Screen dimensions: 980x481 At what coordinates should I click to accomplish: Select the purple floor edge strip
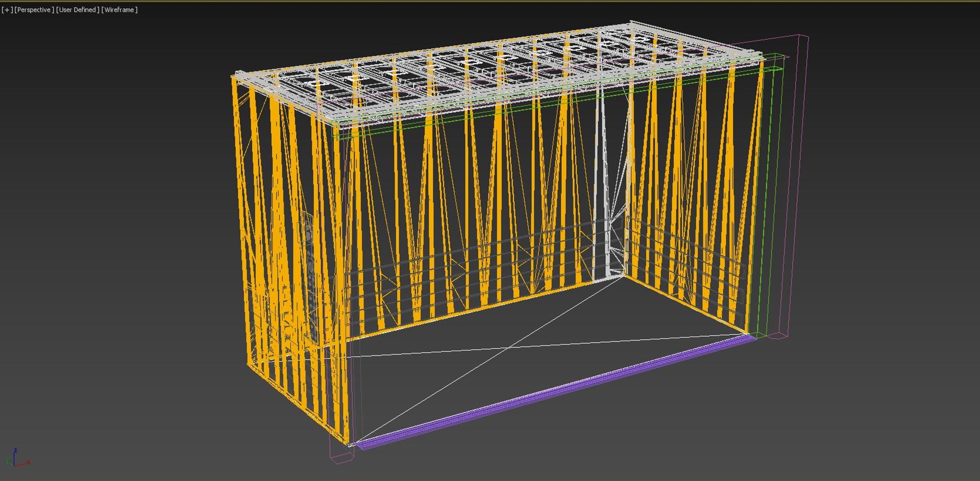[x=556, y=391]
